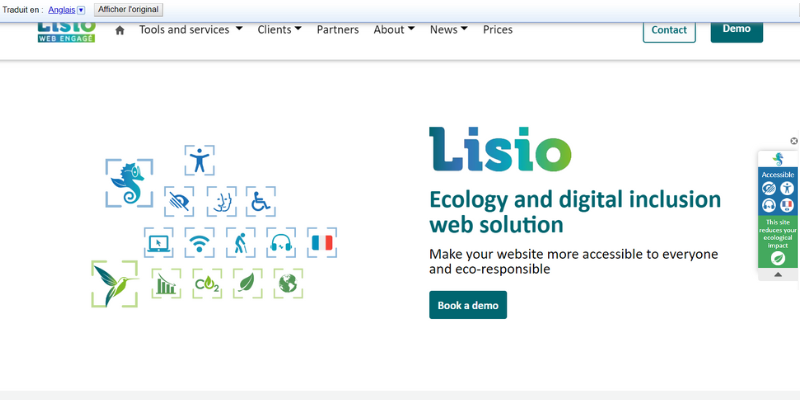The image size is (800, 400).
Task: Click the face profile illustration icon
Action: [221, 202]
